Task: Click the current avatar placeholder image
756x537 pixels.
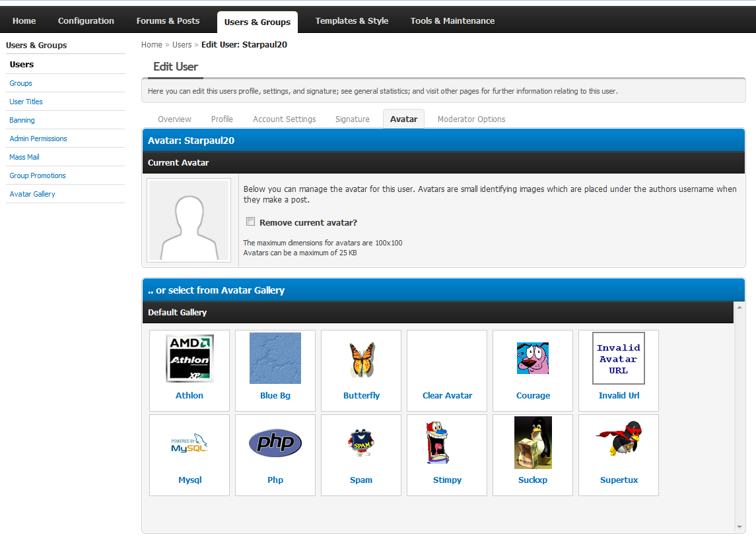Action: click(189, 220)
